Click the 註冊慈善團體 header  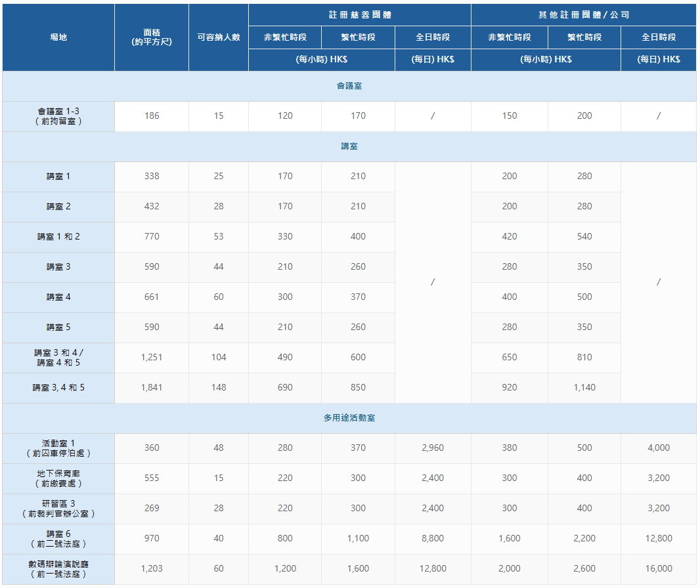pyautogui.click(x=360, y=14)
